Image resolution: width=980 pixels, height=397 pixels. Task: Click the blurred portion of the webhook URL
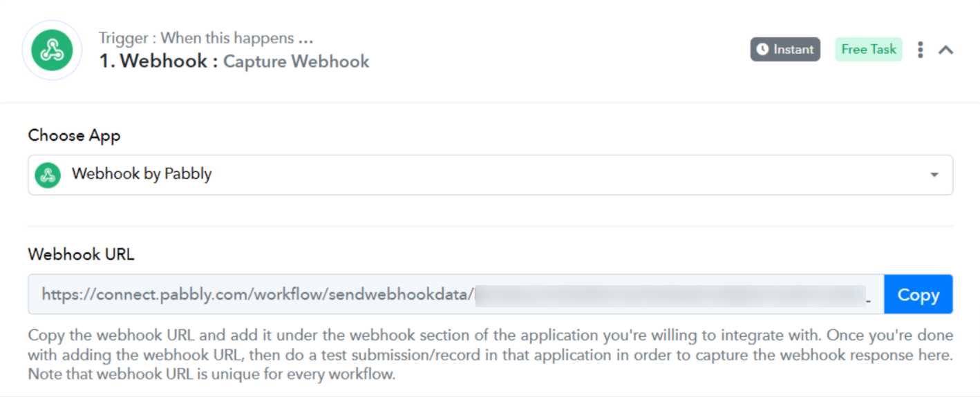[670, 295]
